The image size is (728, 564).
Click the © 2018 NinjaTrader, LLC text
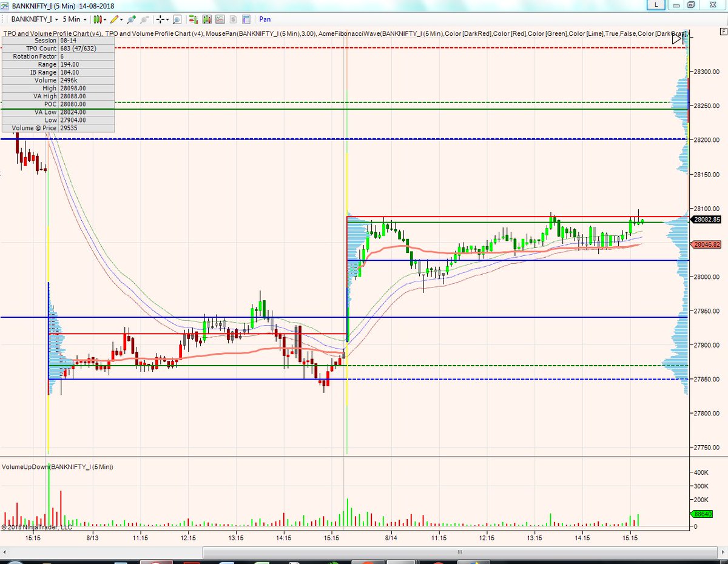point(36,527)
